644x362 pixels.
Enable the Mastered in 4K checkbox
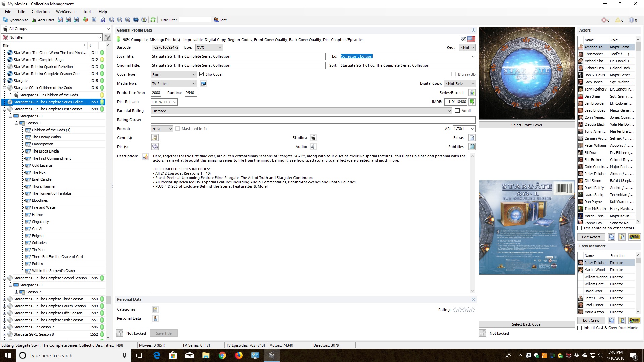point(178,129)
